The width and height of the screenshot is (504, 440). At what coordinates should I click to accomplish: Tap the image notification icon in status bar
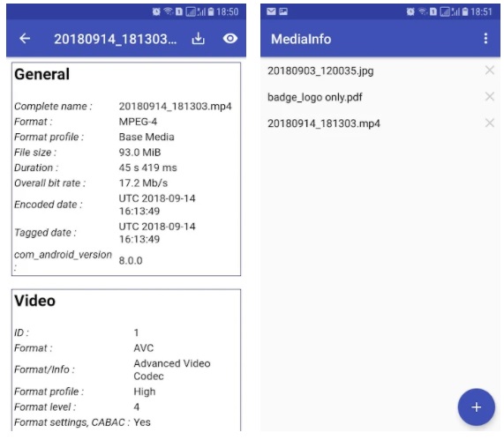283,11
